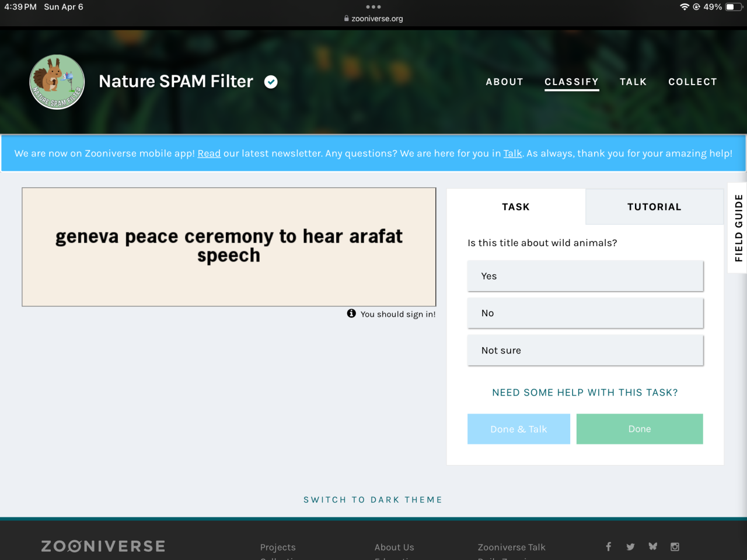This screenshot has width=747, height=560.
Task: Click the verified checkmark badge beside project title
Action: click(271, 82)
